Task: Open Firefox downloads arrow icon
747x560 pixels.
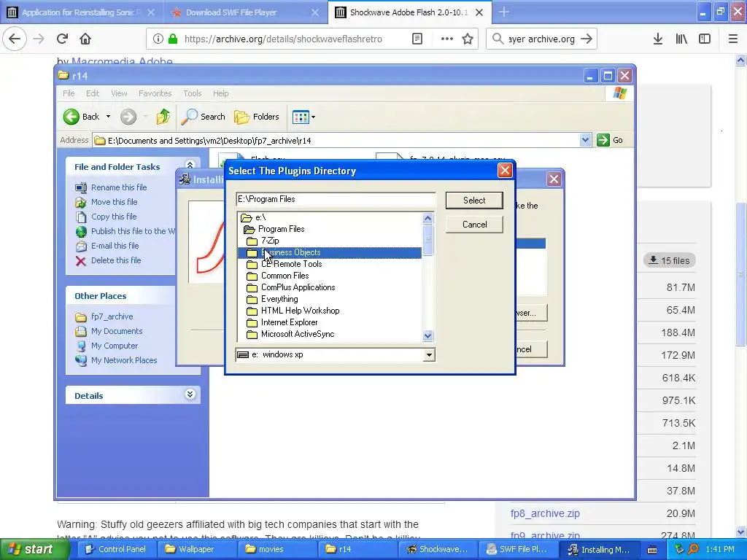Action: pos(658,39)
